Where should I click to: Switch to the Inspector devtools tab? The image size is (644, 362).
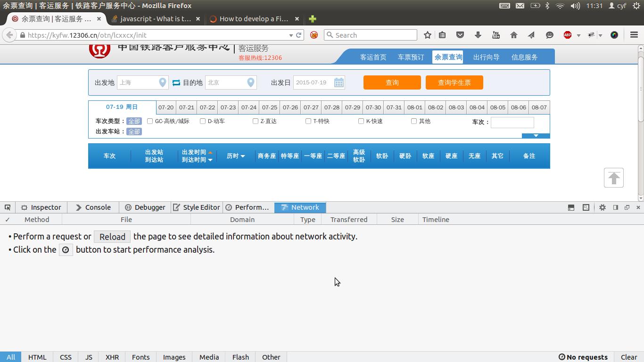pyautogui.click(x=41, y=207)
